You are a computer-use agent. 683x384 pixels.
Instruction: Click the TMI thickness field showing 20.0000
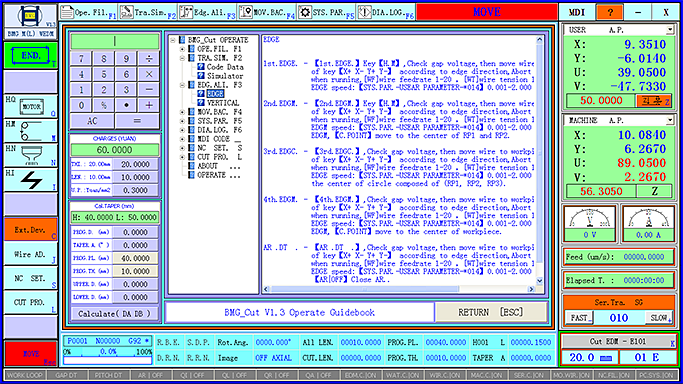coord(135,164)
